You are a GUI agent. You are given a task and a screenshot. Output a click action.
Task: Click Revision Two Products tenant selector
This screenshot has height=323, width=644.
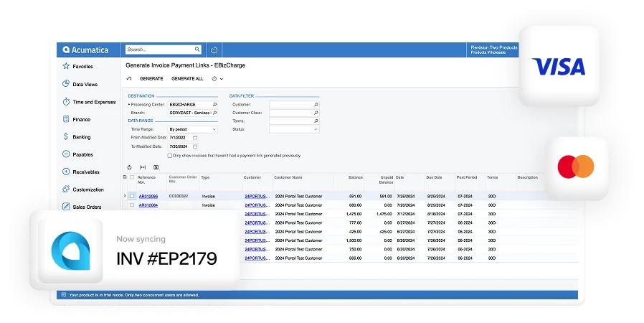(493, 50)
